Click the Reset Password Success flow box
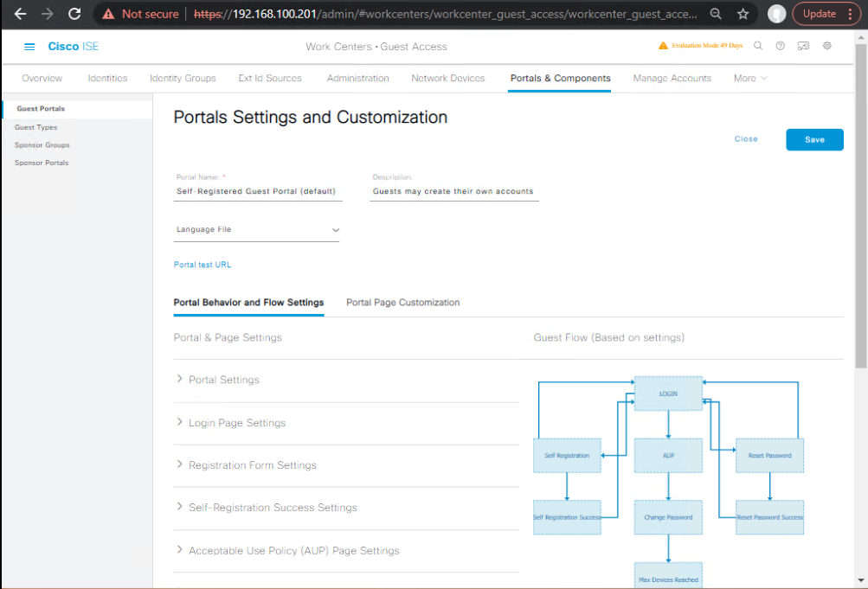The width and height of the screenshot is (868, 589). 769,518
